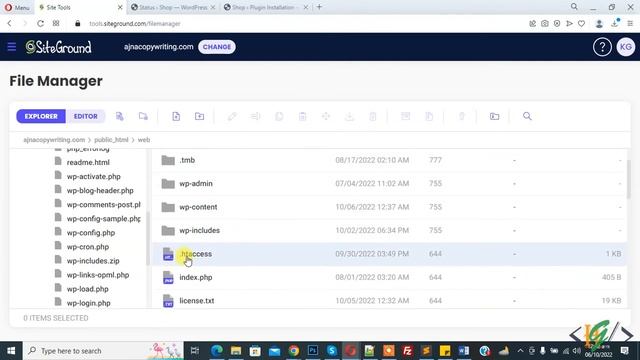Switch to EDITOR view

pyautogui.click(x=85, y=116)
